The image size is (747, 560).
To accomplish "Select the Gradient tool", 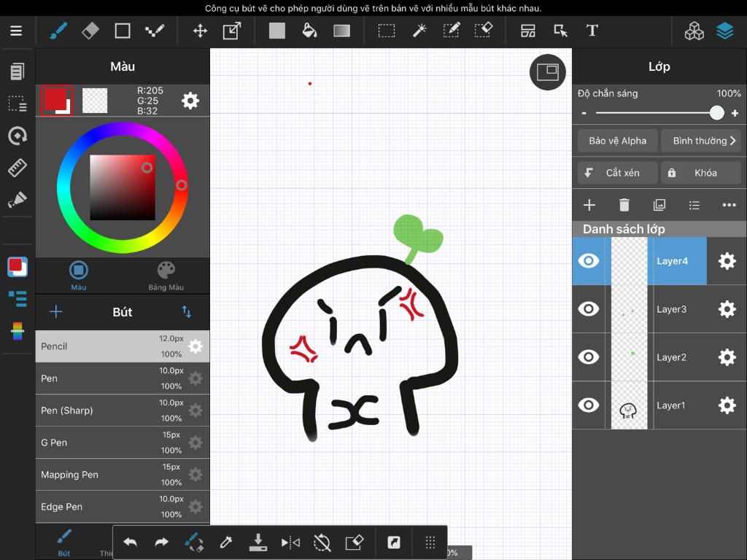I will point(341,31).
